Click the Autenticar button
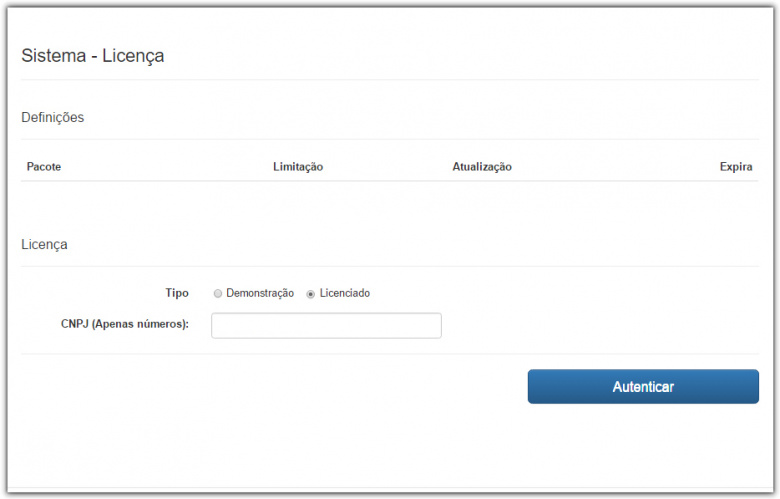 pyautogui.click(x=643, y=387)
